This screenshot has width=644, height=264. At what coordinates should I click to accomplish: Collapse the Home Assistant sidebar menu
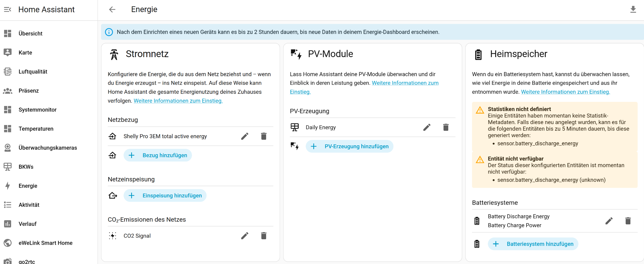(x=8, y=10)
